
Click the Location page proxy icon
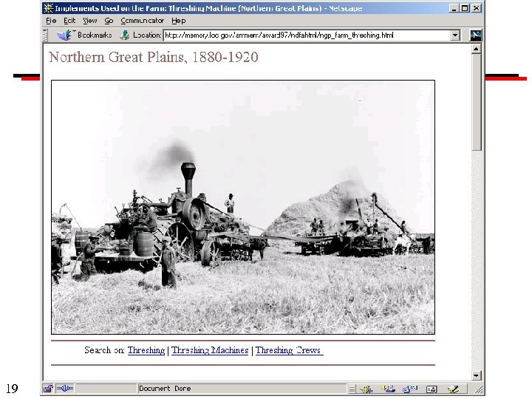pyautogui.click(x=125, y=35)
